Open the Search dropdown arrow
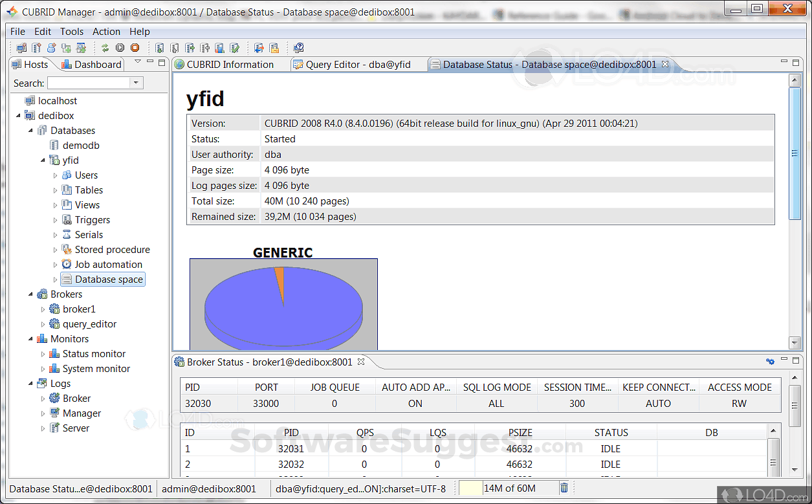 click(136, 83)
